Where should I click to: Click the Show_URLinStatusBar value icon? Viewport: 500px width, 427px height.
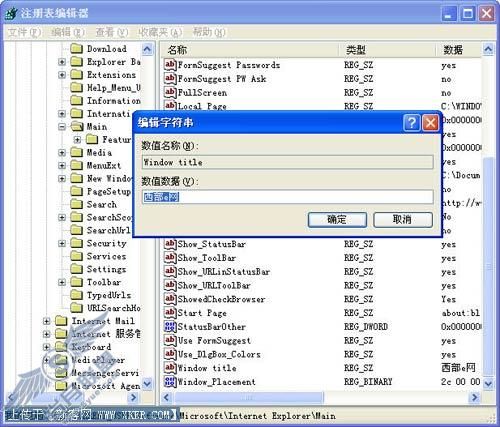[170, 271]
